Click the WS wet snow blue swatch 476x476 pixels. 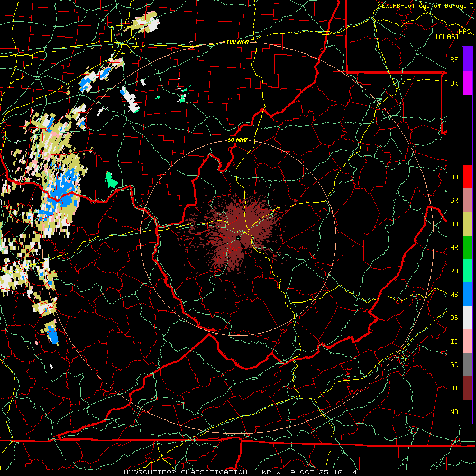click(x=467, y=294)
